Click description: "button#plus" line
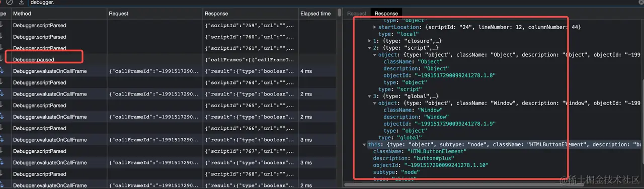Viewport: 644px width, 189px height. click(414, 158)
